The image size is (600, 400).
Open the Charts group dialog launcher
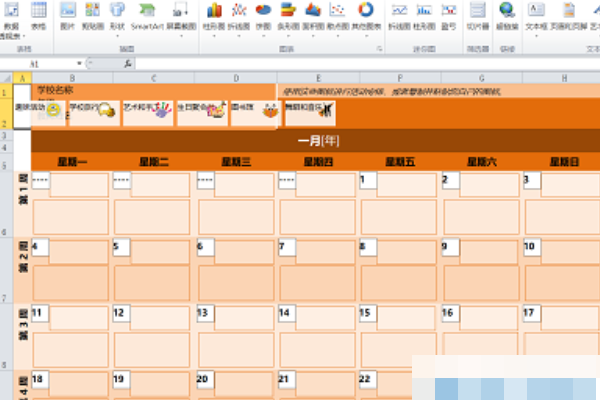(x=379, y=49)
